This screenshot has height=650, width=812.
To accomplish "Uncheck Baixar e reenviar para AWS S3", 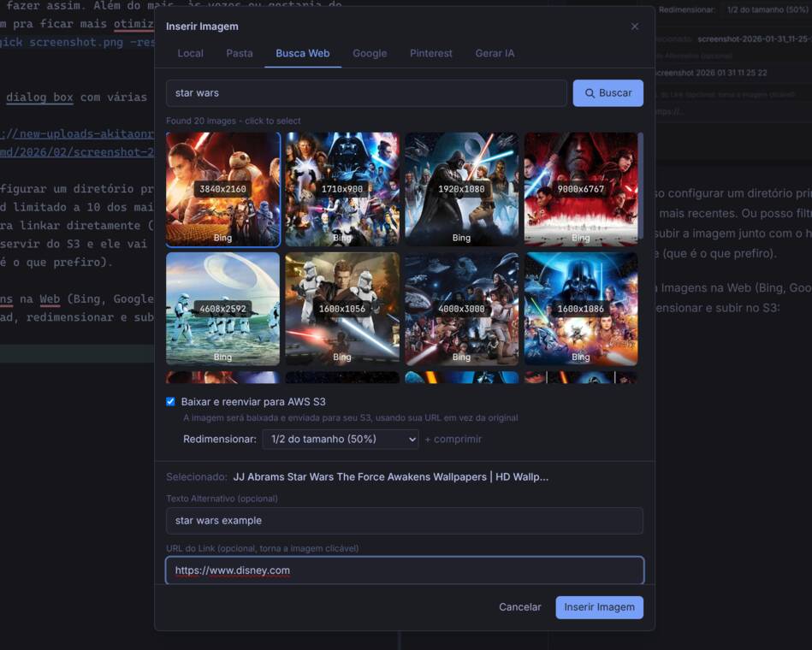I will (171, 402).
